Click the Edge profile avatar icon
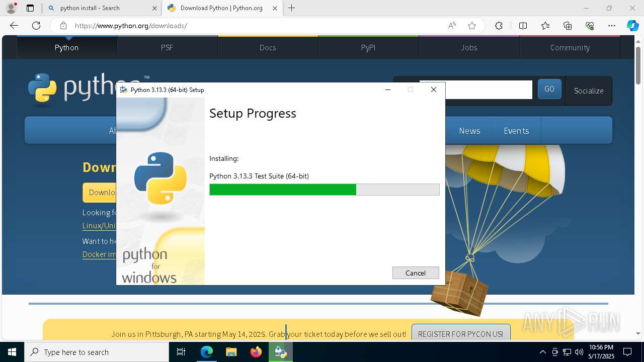 coord(11,8)
